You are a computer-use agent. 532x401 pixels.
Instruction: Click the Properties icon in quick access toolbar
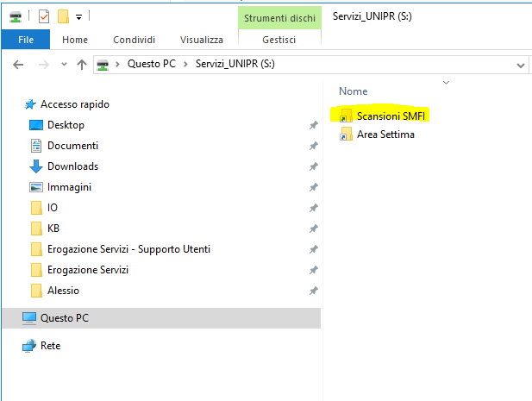point(45,16)
